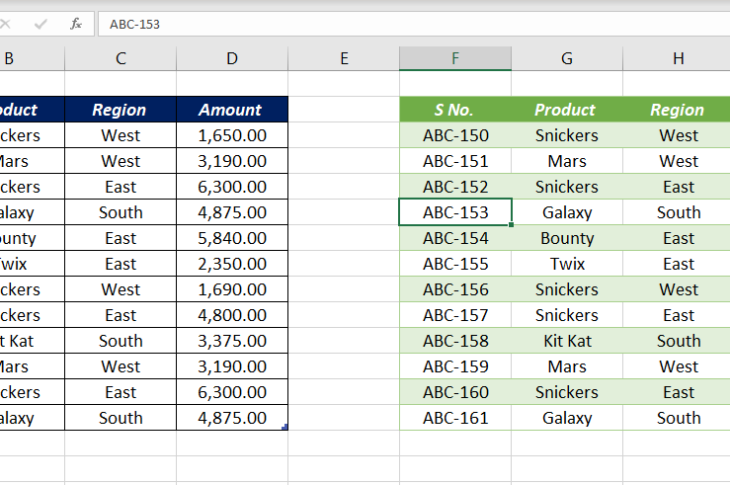Select column C header
Image resolution: width=730 pixels, height=485 pixels.
(x=120, y=58)
